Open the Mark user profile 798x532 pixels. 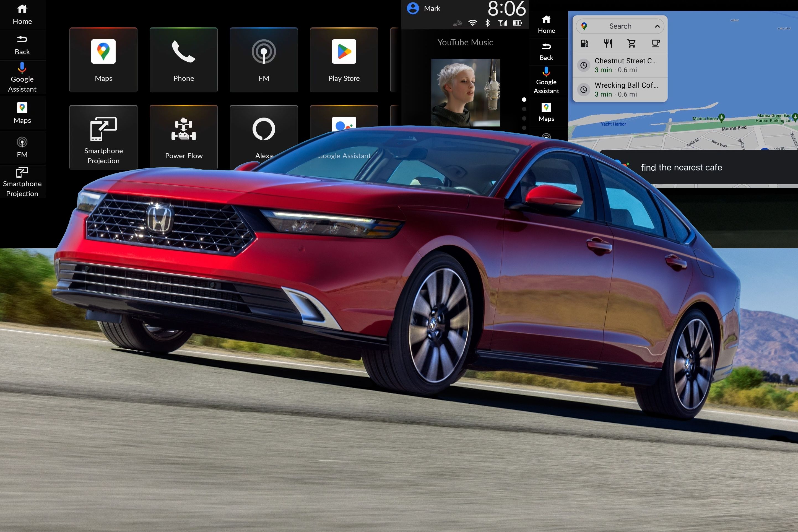coord(423,8)
